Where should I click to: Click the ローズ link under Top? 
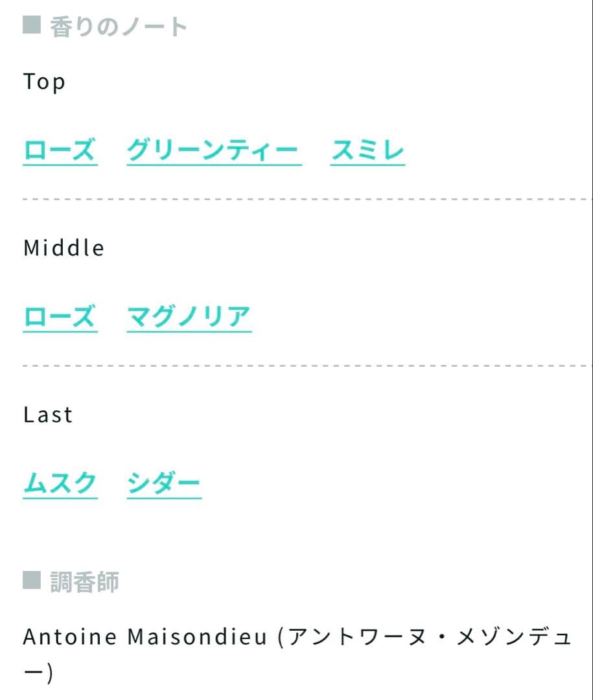point(60,152)
